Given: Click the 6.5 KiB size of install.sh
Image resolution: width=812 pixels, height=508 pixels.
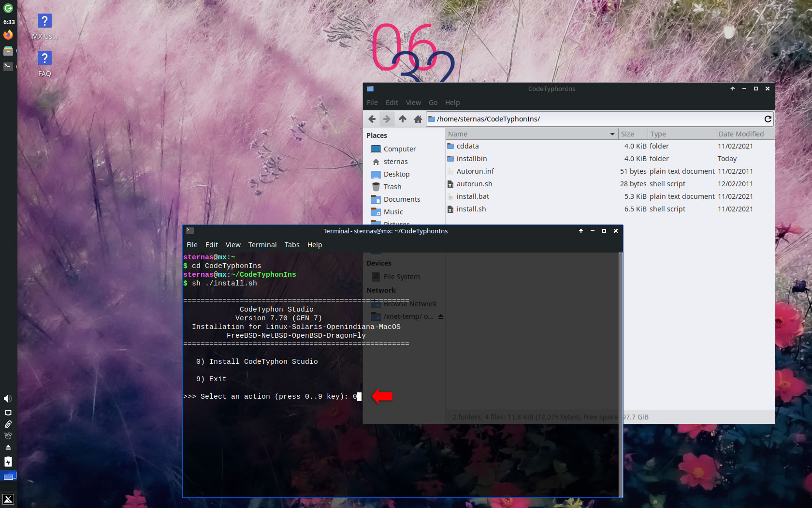Looking at the screenshot, I should click(x=635, y=209).
